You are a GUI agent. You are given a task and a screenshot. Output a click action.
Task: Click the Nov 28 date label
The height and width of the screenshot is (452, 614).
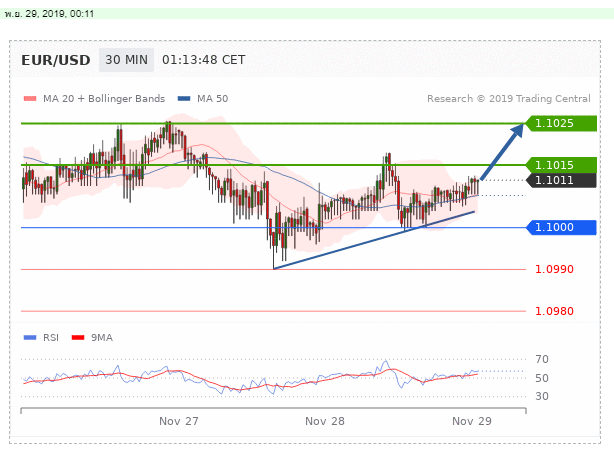[x=325, y=421]
